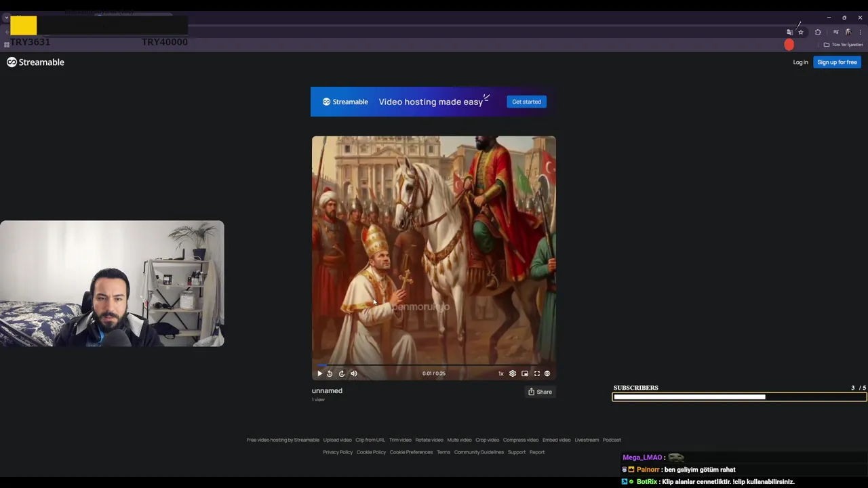
Task: Open the Podcast footer link
Action: (x=612, y=440)
